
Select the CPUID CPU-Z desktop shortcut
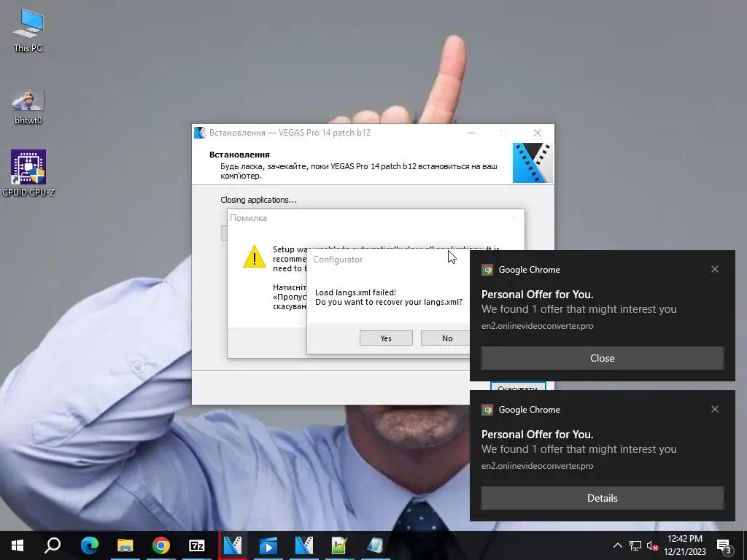coord(28,173)
